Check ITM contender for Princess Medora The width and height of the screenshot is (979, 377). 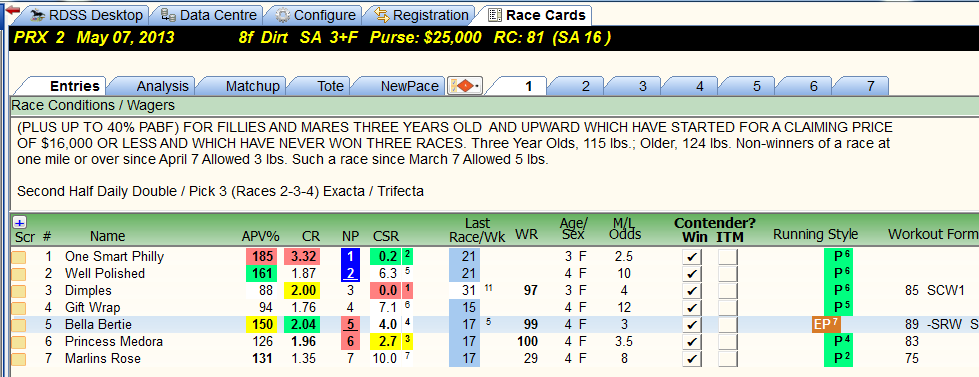(728, 342)
